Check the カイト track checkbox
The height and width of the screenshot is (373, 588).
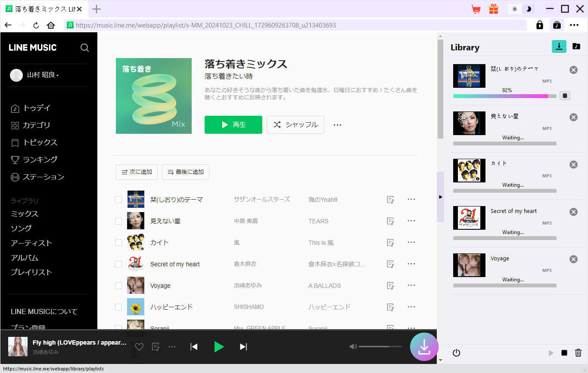click(118, 243)
